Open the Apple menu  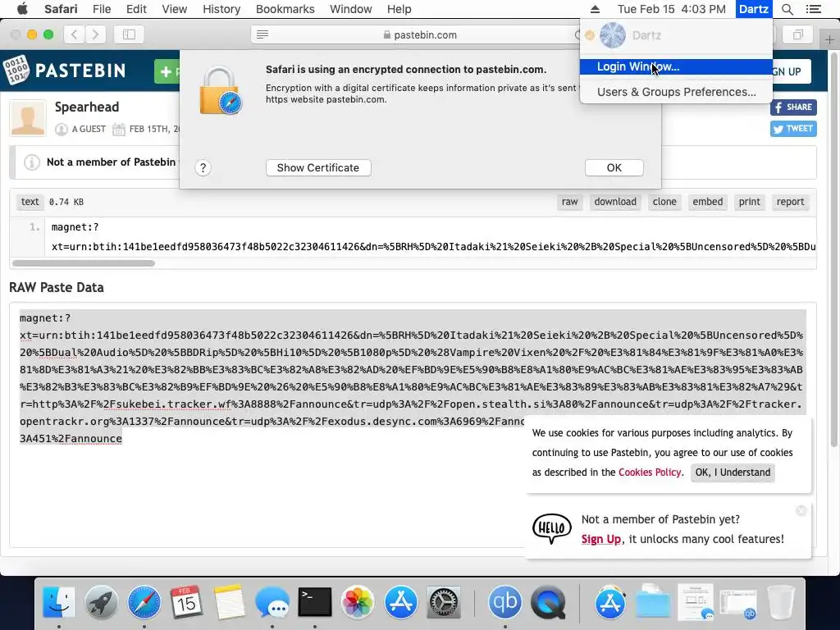[x=22, y=9]
